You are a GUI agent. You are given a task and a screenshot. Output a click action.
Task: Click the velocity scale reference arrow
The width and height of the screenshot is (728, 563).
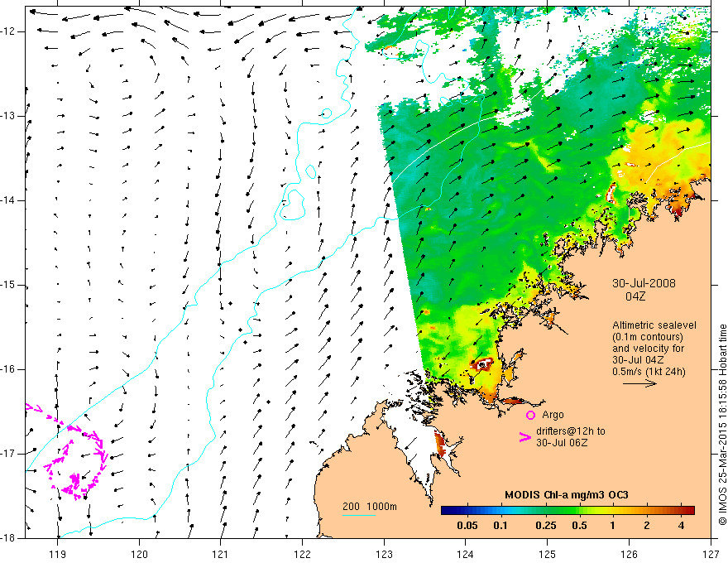(x=639, y=383)
